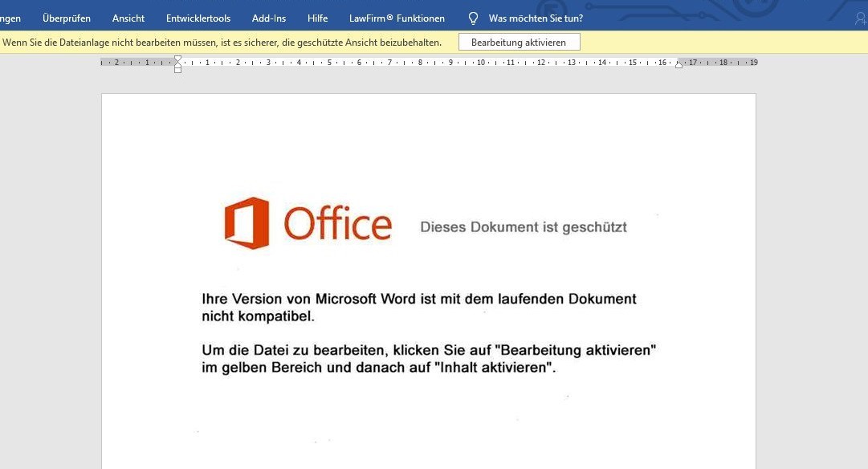
Task: Click the Bearbeitung aktivieren button
Action: pos(520,42)
